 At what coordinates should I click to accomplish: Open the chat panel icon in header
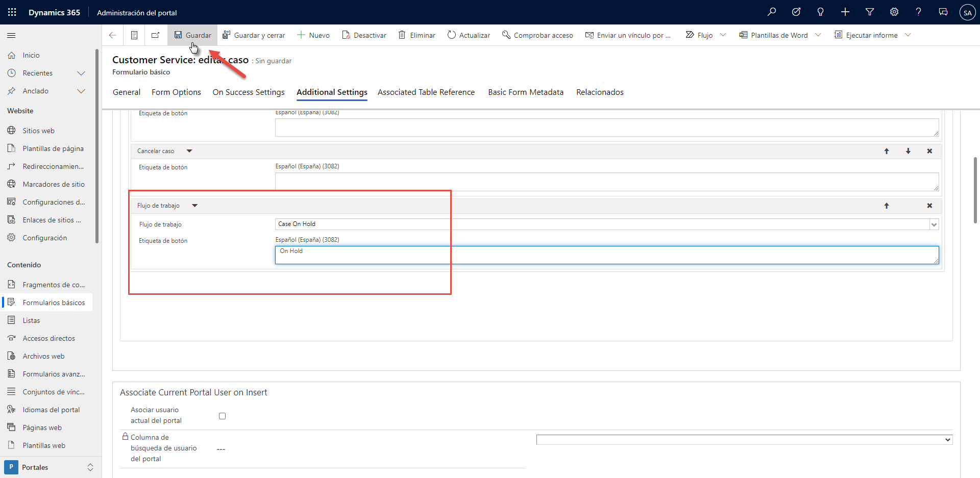(943, 12)
